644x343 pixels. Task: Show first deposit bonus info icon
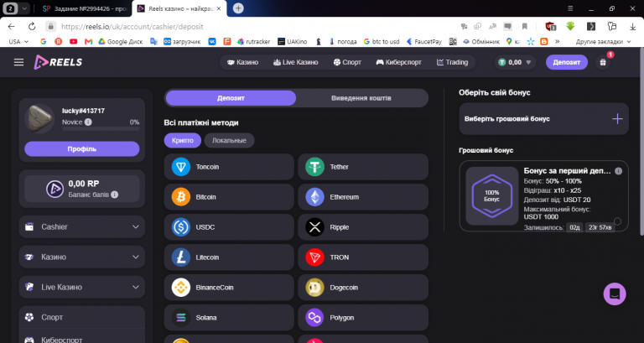[618, 171]
